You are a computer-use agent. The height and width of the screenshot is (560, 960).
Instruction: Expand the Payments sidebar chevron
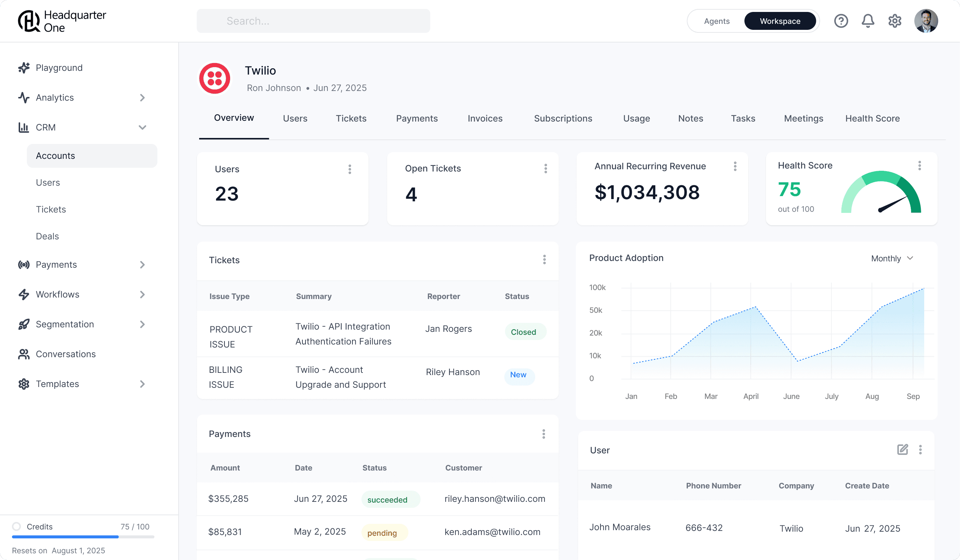(142, 264)
